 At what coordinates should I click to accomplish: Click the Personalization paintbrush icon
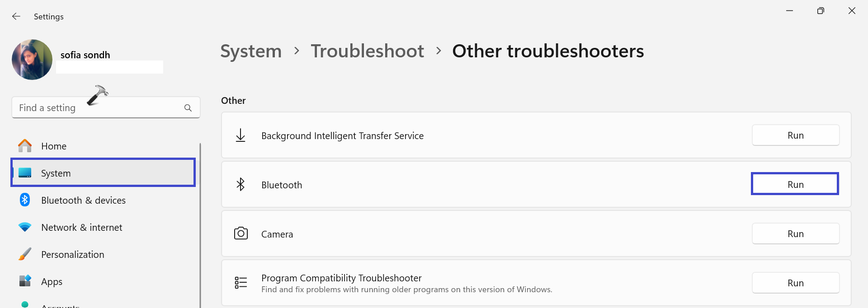coord(25,254)
